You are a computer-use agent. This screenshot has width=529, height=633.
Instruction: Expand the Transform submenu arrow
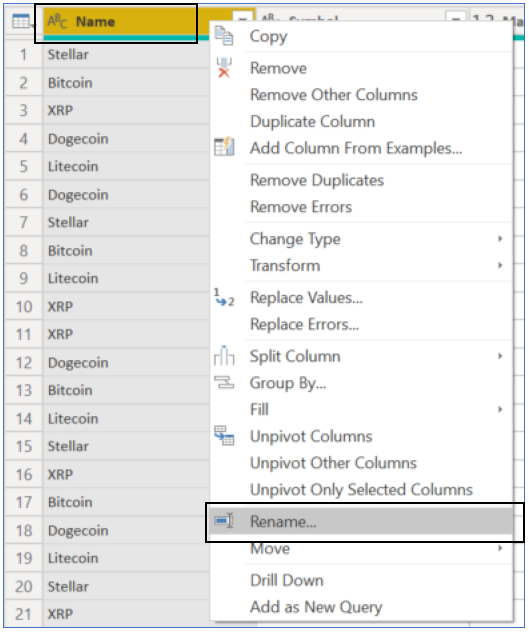click(x=500, y=265)
